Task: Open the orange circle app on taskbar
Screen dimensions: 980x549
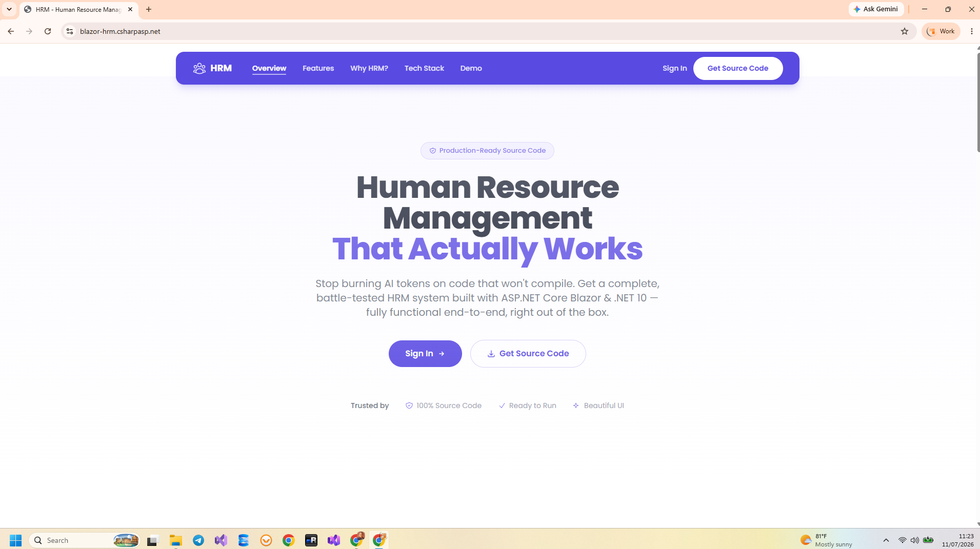Action: point(266,540)
